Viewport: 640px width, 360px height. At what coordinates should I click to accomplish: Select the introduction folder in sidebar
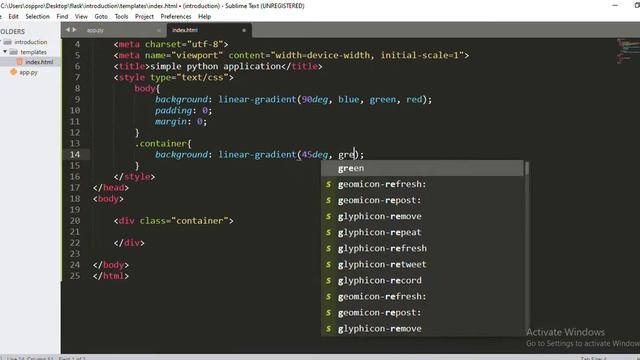click(31, 42)
